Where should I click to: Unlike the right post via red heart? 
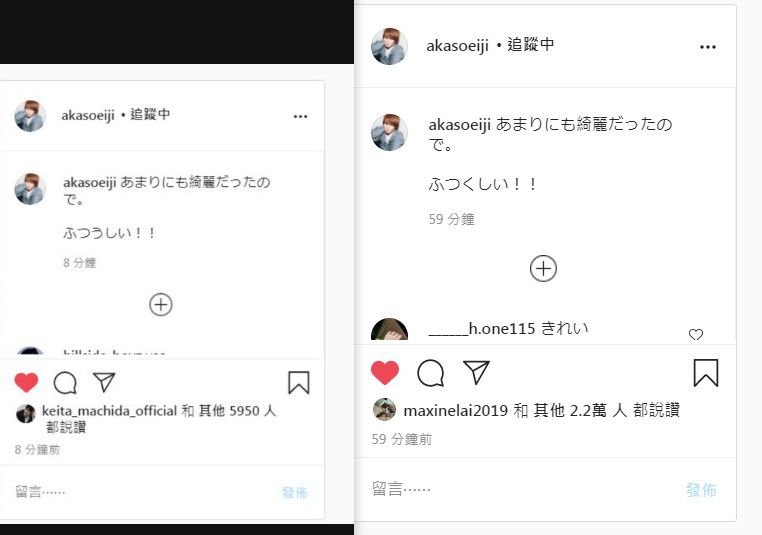385,373
